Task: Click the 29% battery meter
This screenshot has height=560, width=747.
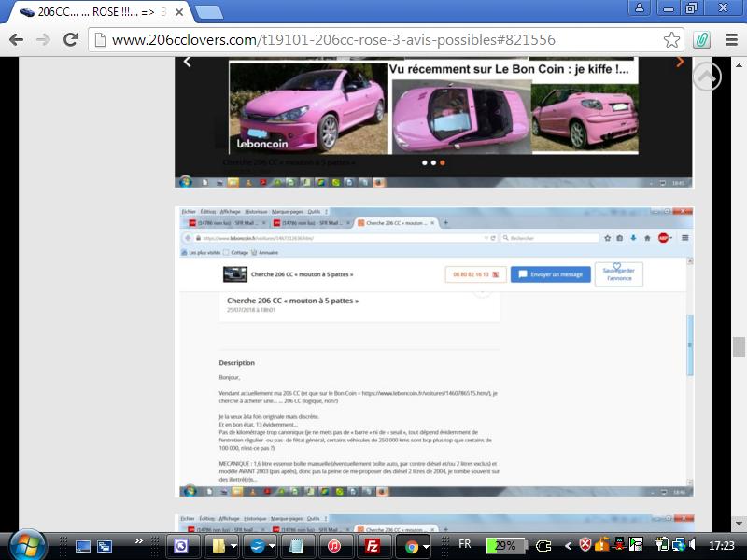Action: [505, 545]
